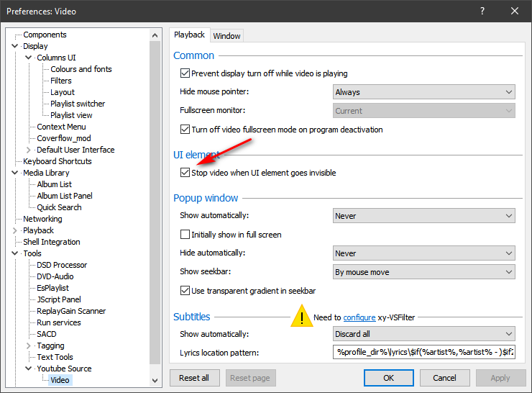Image resolution: width=532 pixels, height=393 pixels.
Task: Collapse the Youtube Source tree node
Action: [x=29, y=369]
